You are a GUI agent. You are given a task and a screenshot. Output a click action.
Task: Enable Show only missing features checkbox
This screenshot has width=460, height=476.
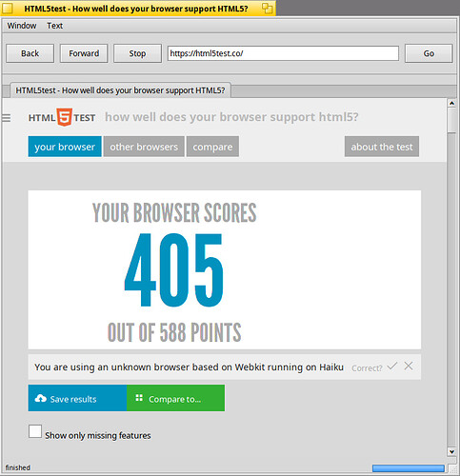click(35, 431)
